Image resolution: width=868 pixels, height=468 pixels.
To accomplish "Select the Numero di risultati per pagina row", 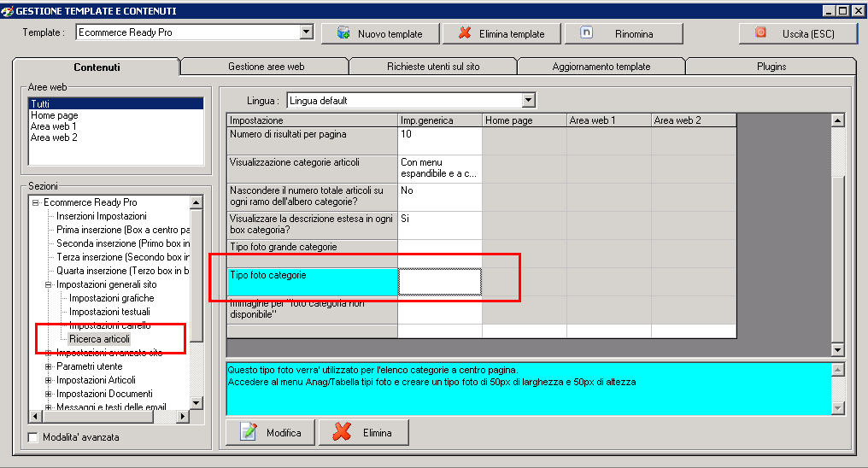I will click(x=312, y=141).
